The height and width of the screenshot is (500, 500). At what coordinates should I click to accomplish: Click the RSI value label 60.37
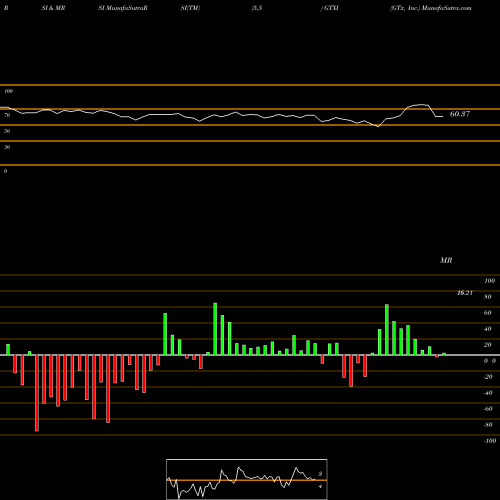pos(460,114)
